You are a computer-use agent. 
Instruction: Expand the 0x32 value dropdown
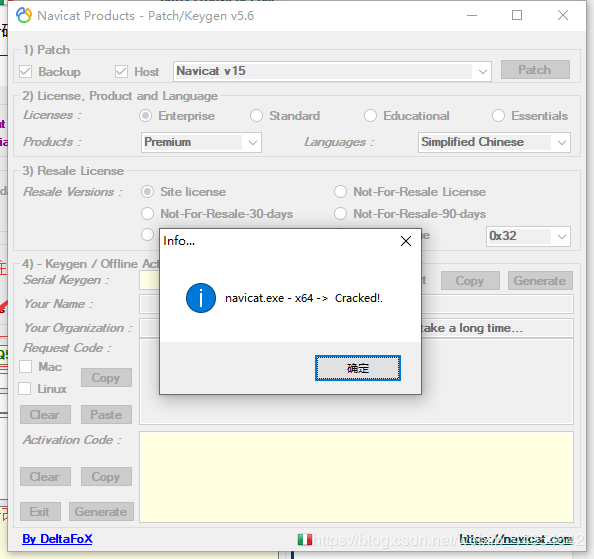coord(528,236)
